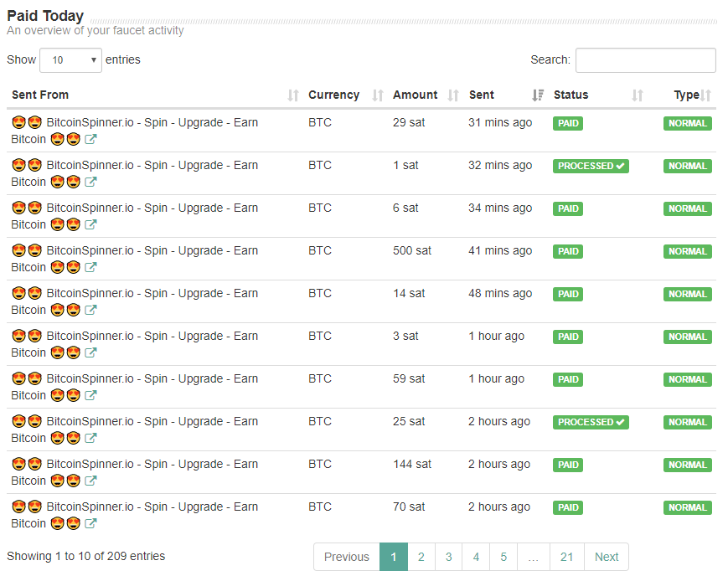
Task: Select '500 sat' amount cell
Action: click(x=412, y=250)
